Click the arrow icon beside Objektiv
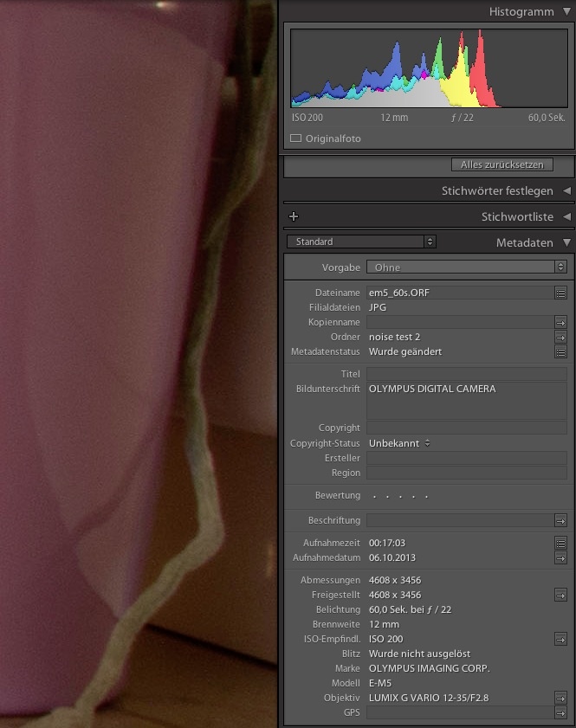The width and height of the screenshot is (576, 728). (560, 698)
